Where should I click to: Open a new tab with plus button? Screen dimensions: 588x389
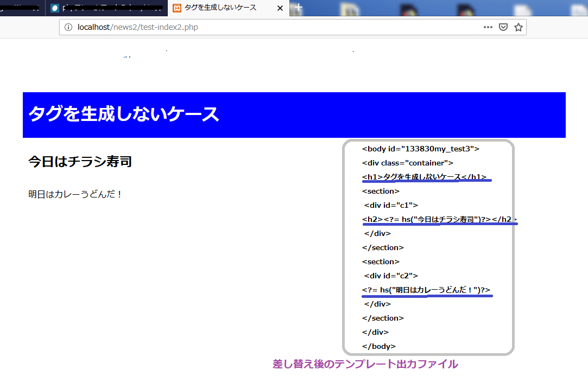pyautogui.click(x=298, y=7)
